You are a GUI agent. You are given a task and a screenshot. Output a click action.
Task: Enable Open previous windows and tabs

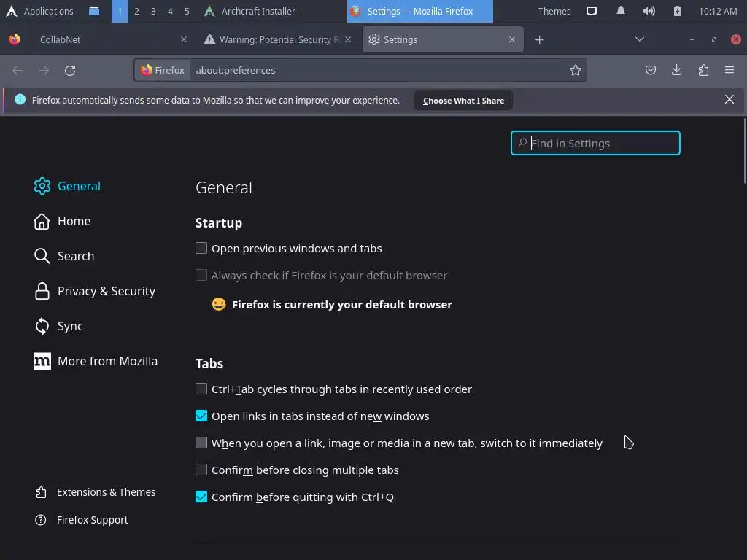pyautogui.click(x=201, y=249)
